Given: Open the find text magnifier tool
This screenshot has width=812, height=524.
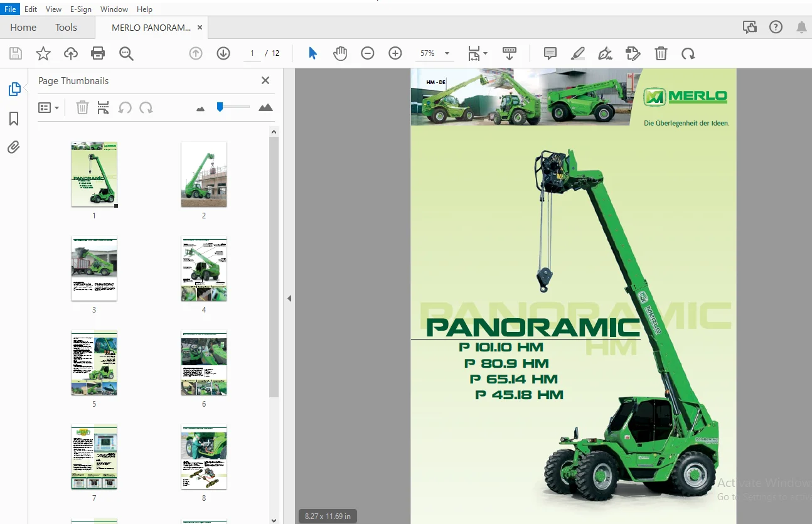Looking at the screenshot, I should (x=126, y=54).
